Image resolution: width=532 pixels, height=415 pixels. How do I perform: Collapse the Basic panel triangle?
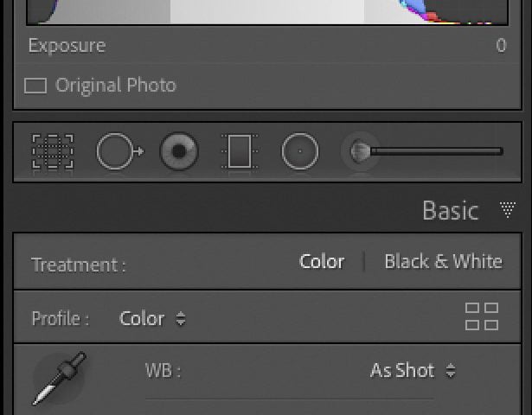(508, 209)
